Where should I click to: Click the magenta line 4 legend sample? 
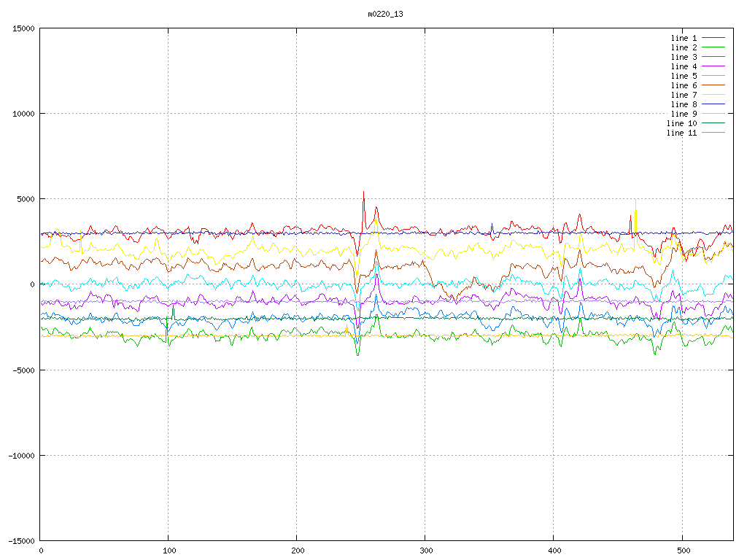click(713, 66)
